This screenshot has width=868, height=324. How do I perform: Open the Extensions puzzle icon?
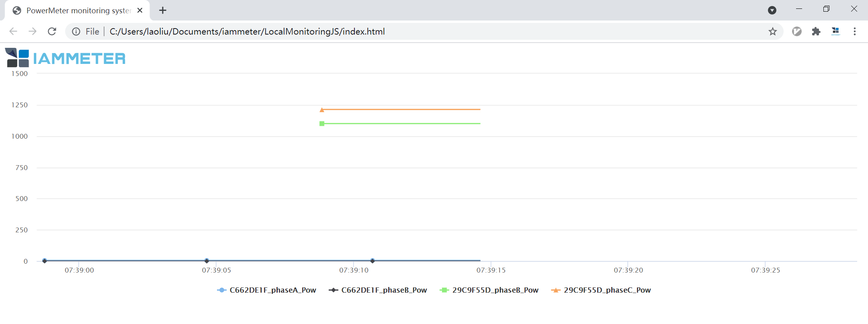coord(816,31)
